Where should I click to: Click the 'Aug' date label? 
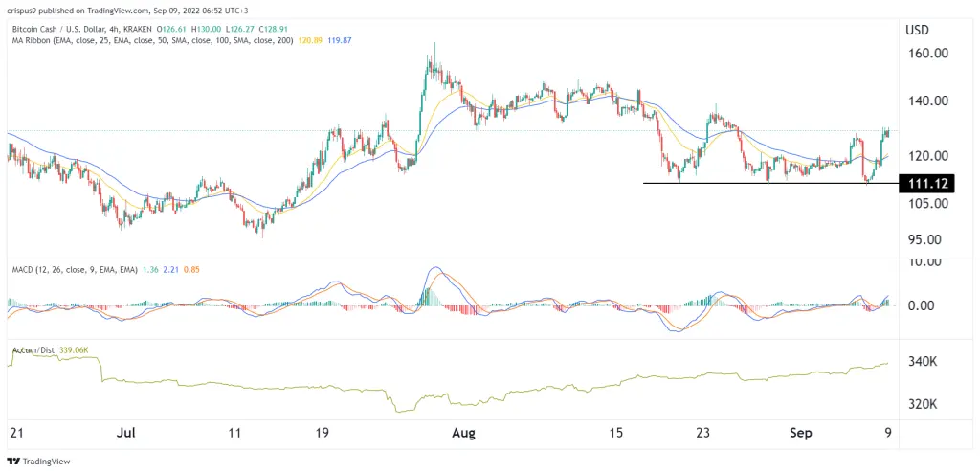click(x=464, y=433)
